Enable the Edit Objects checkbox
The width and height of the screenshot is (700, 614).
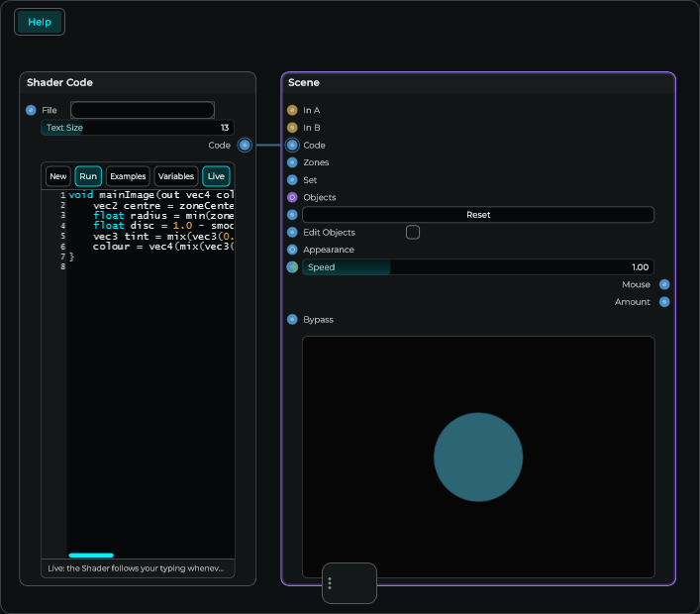(x=413, y=232)
